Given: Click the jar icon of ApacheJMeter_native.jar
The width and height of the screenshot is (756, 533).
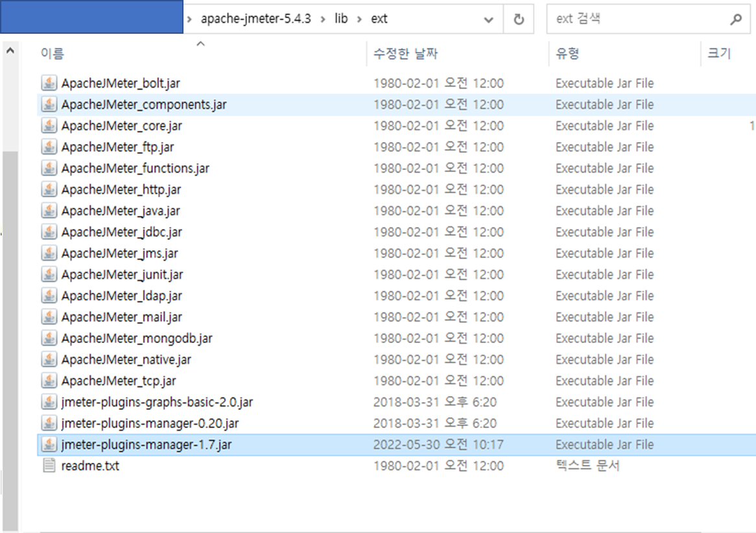Looking at the screenshot, I should pos(49,359).
